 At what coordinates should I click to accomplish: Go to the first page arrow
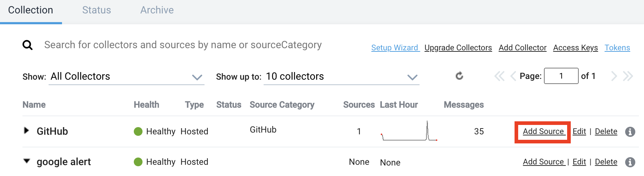499,76
